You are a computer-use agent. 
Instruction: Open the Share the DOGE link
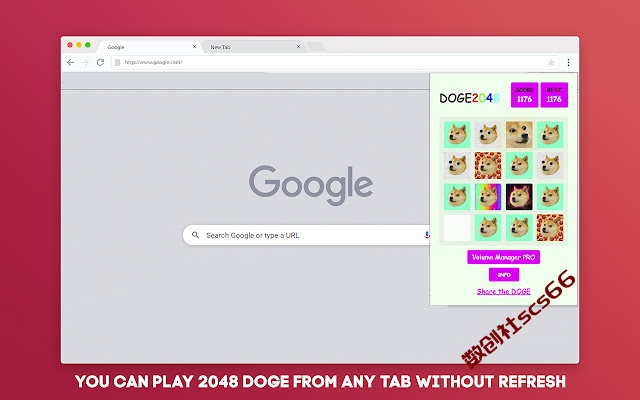click(x=504, y=291)
